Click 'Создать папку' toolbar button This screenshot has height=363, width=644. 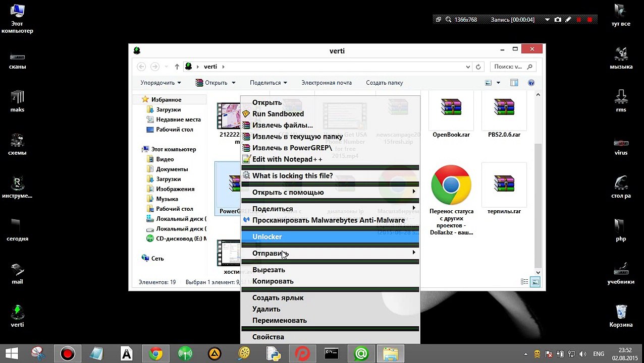click(x=385, y=83)
